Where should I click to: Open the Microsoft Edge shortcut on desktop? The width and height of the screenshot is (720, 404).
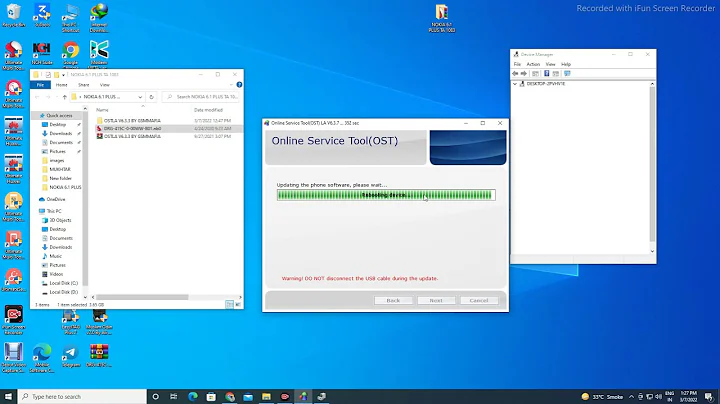(x=42, y=358)
